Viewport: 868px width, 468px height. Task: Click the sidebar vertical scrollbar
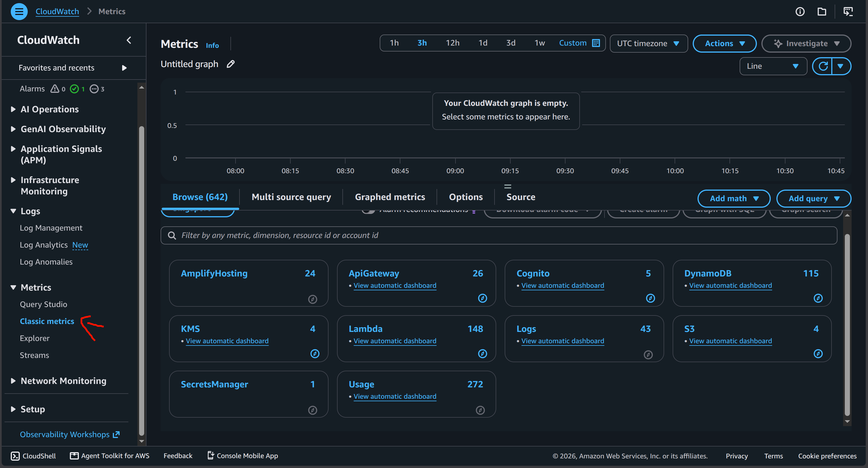click(x=142, y=280)
